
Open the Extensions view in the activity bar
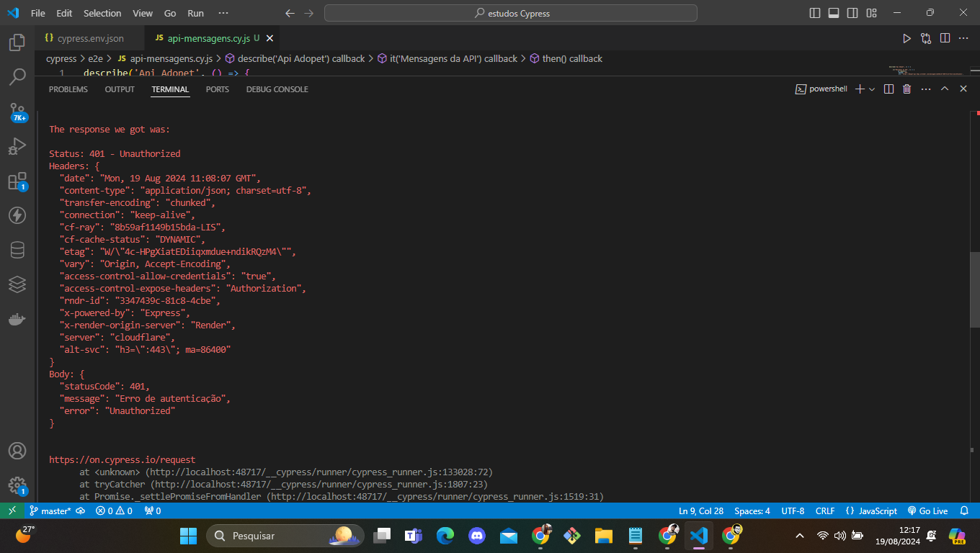pyautogui.click(x=17, y=181)
